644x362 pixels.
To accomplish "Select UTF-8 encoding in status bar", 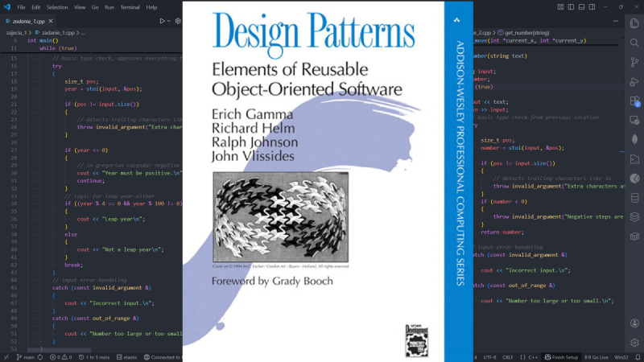I will point(489,357).
